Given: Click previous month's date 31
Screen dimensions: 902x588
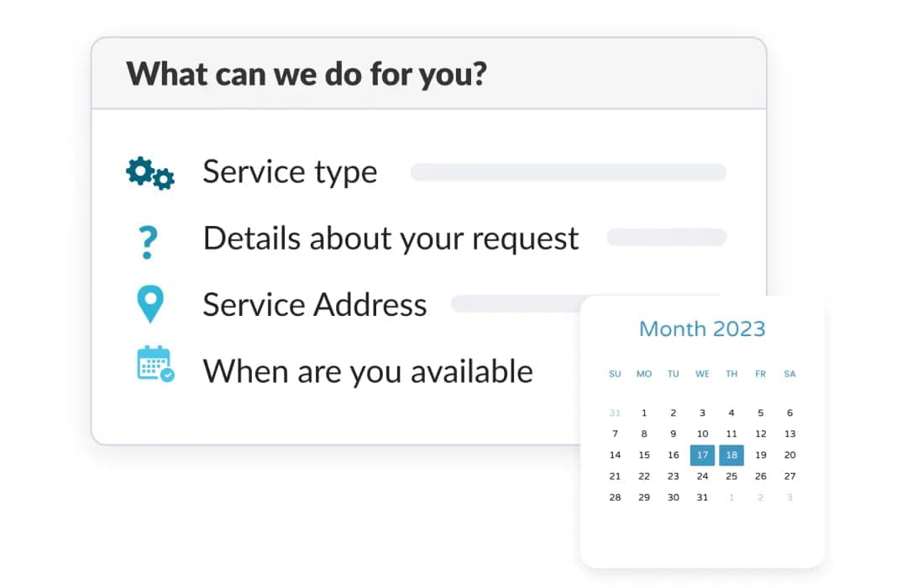Looking at the screenshot, I should (615, 413).
